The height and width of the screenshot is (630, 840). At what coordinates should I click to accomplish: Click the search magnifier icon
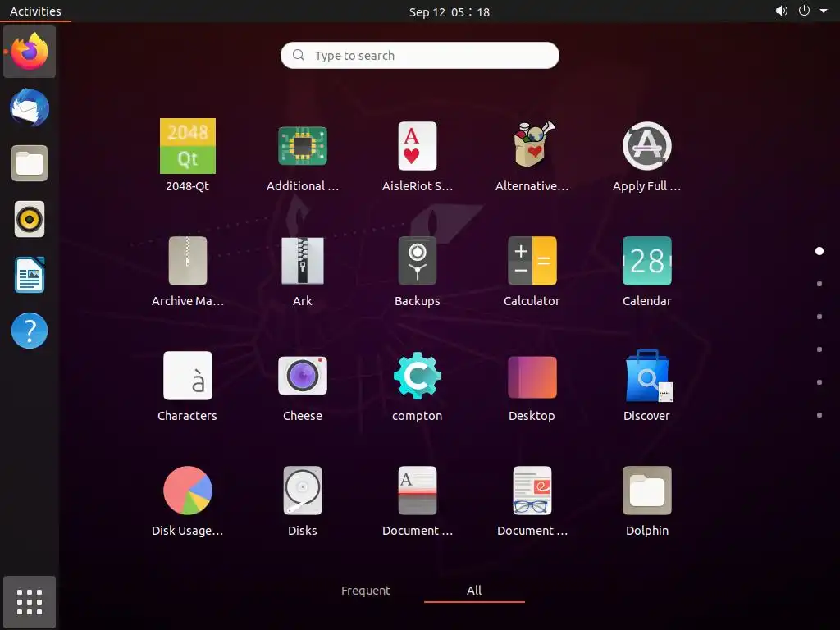(299, 55)
